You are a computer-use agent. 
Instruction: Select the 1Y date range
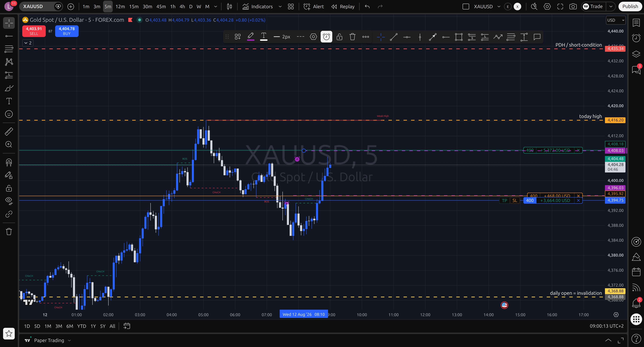pos(93,326)
